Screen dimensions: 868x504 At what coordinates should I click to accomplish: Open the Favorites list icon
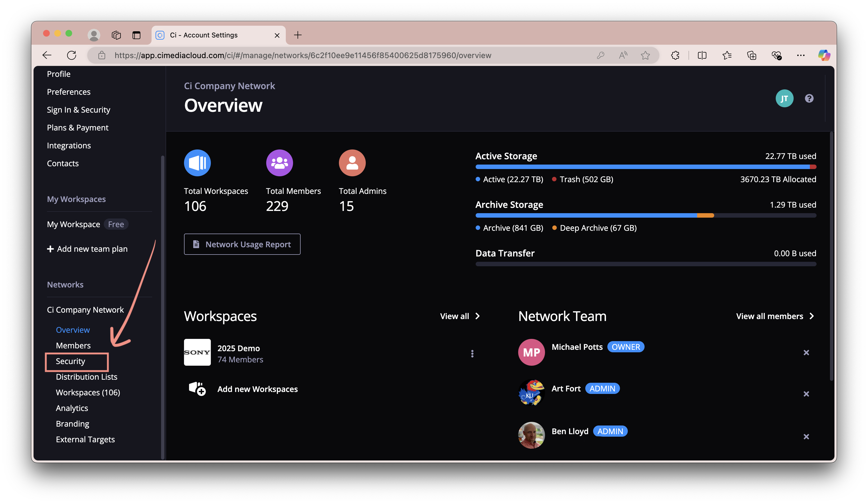tap(727, 55)
